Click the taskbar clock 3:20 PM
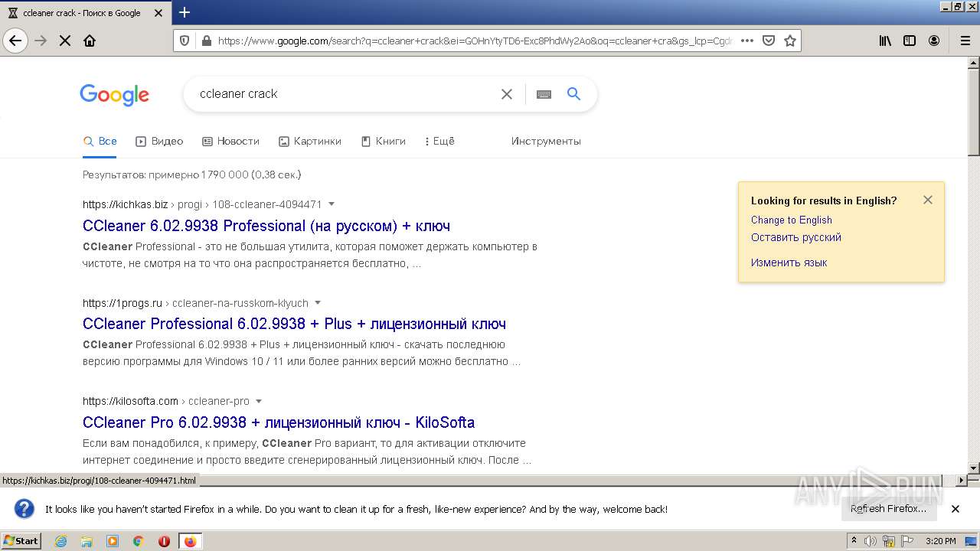This screenshot has width=980, height=551. [x=940, y=541]
